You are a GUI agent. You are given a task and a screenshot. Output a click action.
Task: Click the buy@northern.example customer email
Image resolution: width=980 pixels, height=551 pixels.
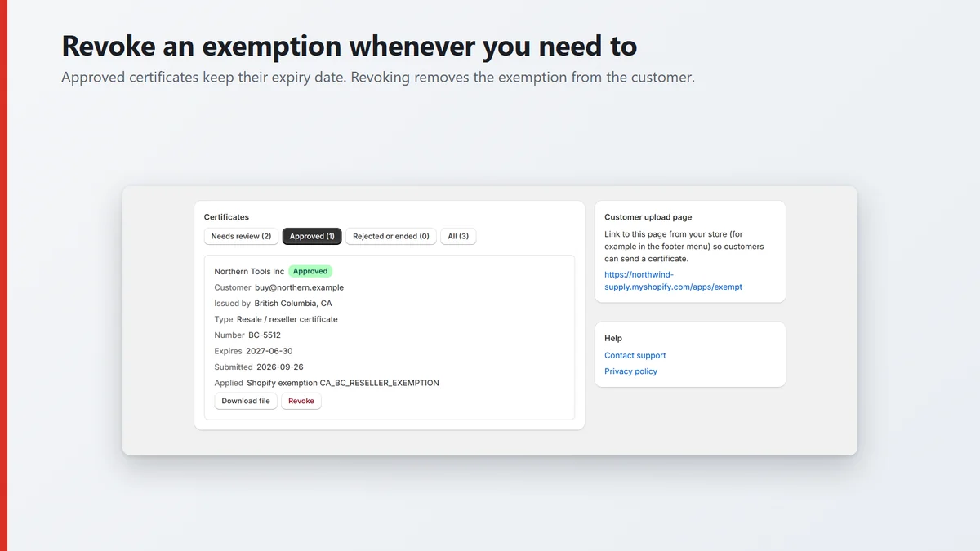point(299,287)
